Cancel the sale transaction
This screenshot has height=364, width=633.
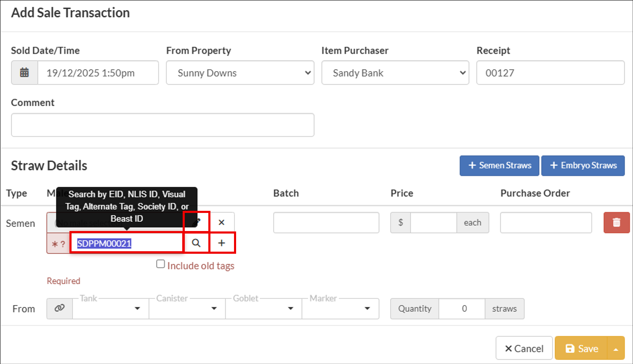pos(524,348)
